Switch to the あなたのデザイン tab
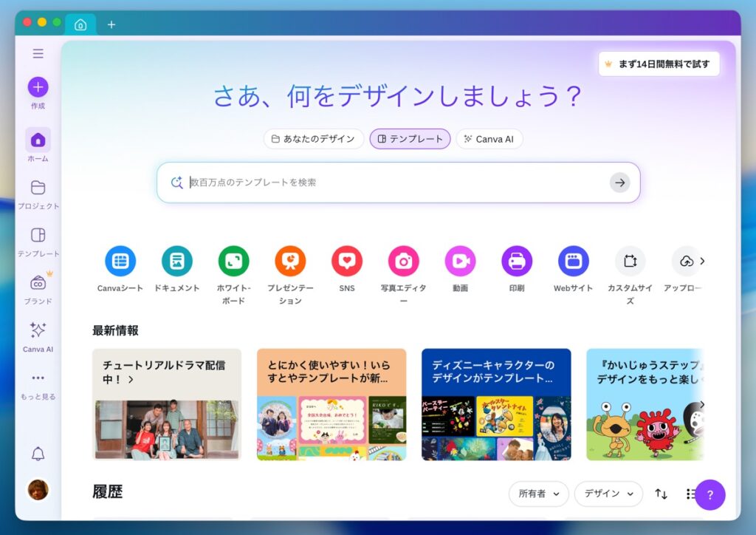 tap(313, 139)
